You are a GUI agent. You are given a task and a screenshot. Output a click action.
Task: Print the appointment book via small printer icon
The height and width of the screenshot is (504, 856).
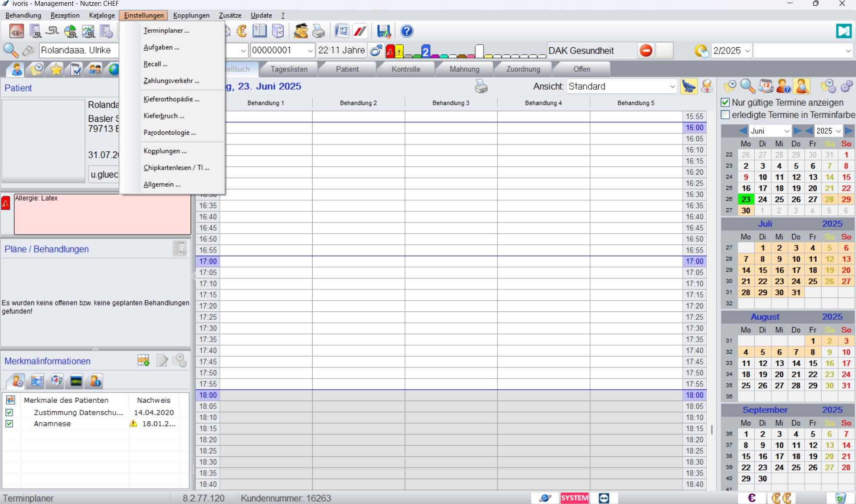point(481,86)
